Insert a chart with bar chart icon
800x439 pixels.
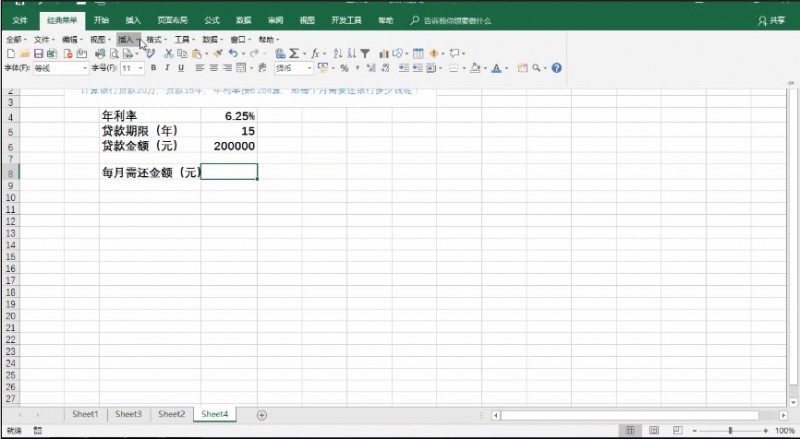(384, 54)
